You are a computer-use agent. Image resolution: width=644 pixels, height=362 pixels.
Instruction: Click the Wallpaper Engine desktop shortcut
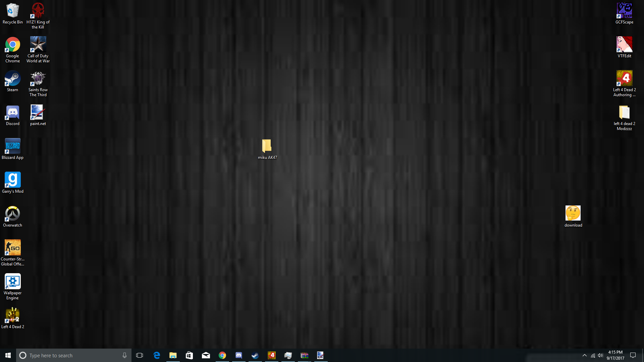tap(12, 282)
